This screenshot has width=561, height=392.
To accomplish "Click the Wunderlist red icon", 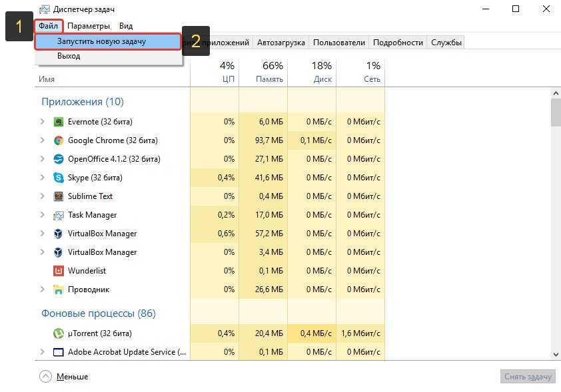I will tap(59, 271).
